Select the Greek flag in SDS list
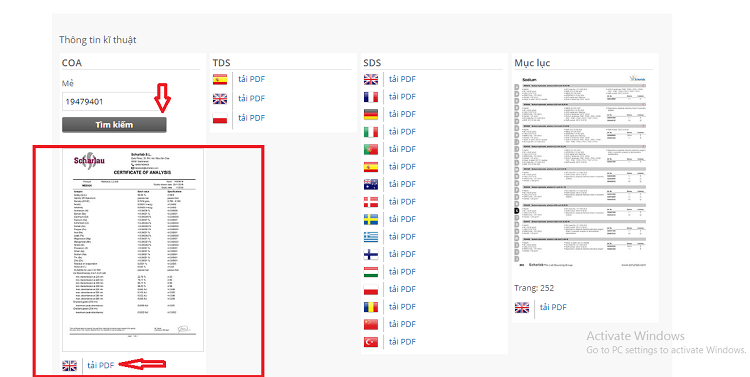The width and height of the screenshot is (750, 377). click(371, 237)
